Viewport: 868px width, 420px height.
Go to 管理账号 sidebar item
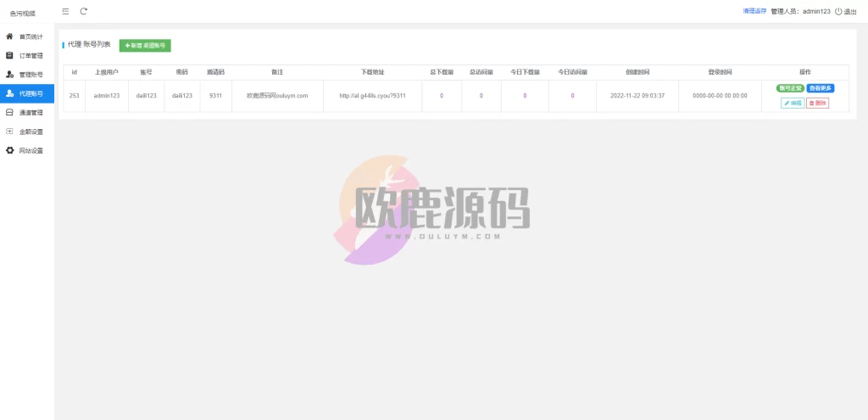[27, 75]
